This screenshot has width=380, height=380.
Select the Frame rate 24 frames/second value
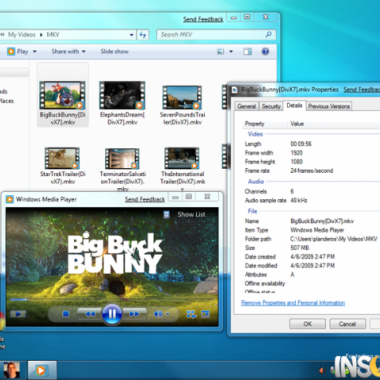312,171
